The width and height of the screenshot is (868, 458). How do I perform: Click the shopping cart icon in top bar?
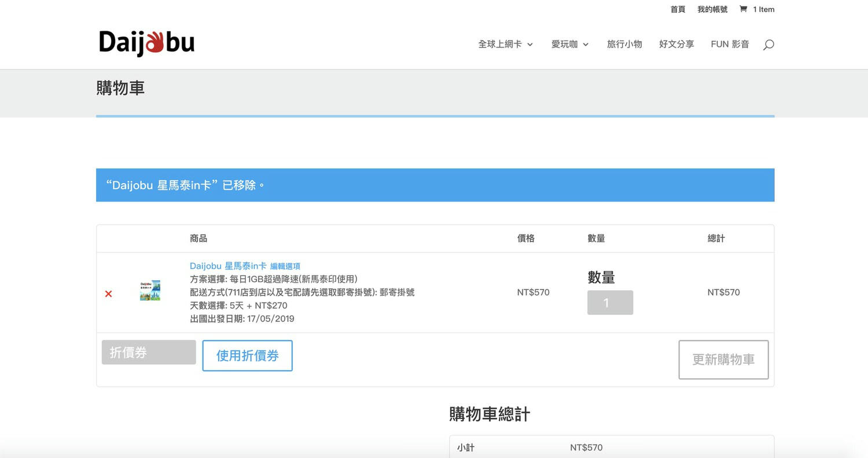coord(743,9)
